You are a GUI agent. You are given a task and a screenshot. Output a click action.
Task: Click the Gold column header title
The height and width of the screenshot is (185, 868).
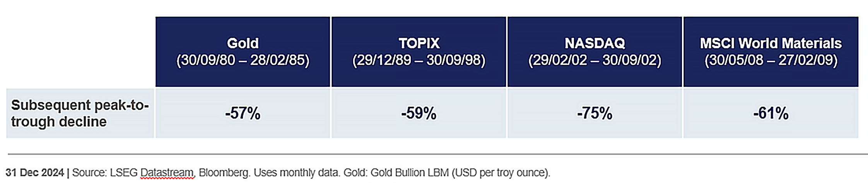click(243, 43)
